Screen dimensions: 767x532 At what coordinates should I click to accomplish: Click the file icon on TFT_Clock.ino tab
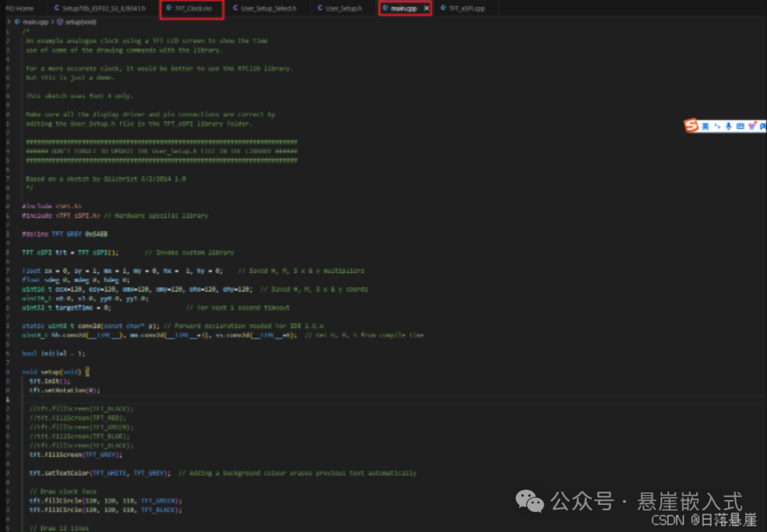click(168, 8)
